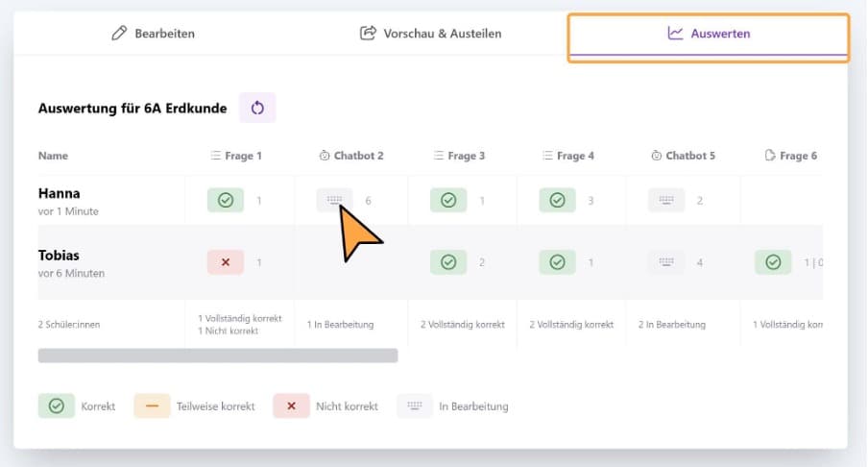Click the Frage 1 column header
This screenshot has height=467, width=868.
(x=236, y=156)
